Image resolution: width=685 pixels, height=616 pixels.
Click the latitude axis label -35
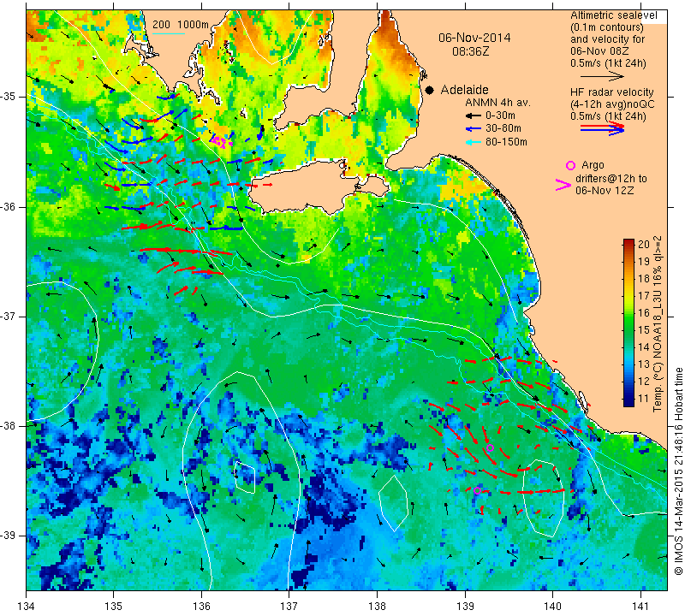pyautogui.click(x=9, y=97)
